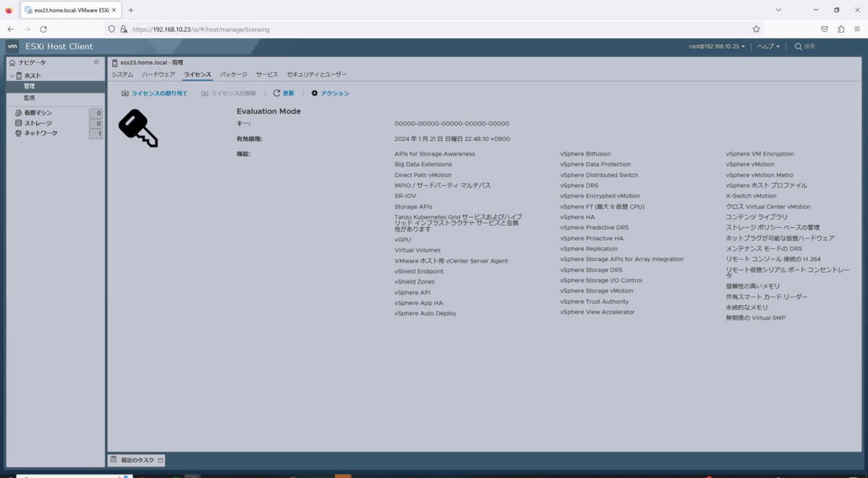Image resolution: width=868 pixels, height=478 pixels.
Task: Select the ライセンス tab
Action: 197,74
